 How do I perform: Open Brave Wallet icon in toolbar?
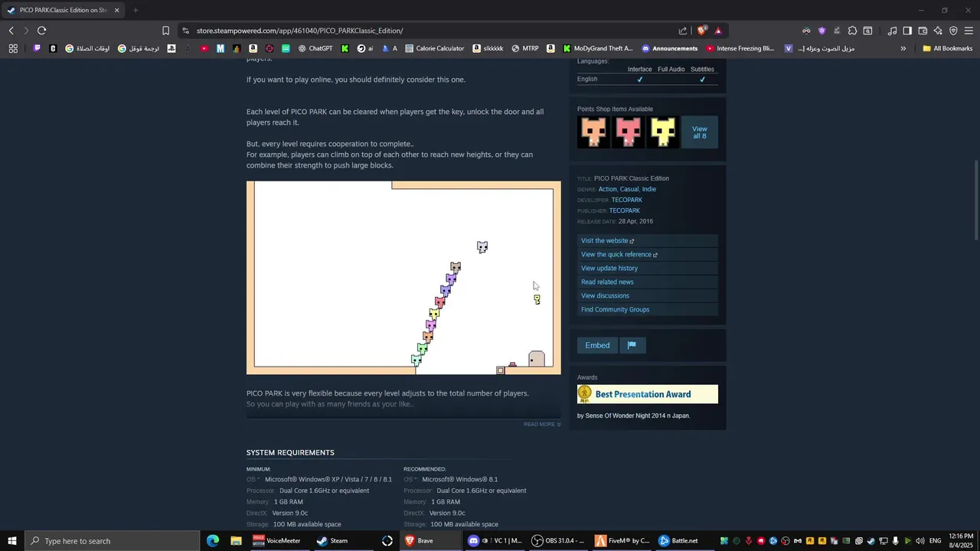[923, 31]
